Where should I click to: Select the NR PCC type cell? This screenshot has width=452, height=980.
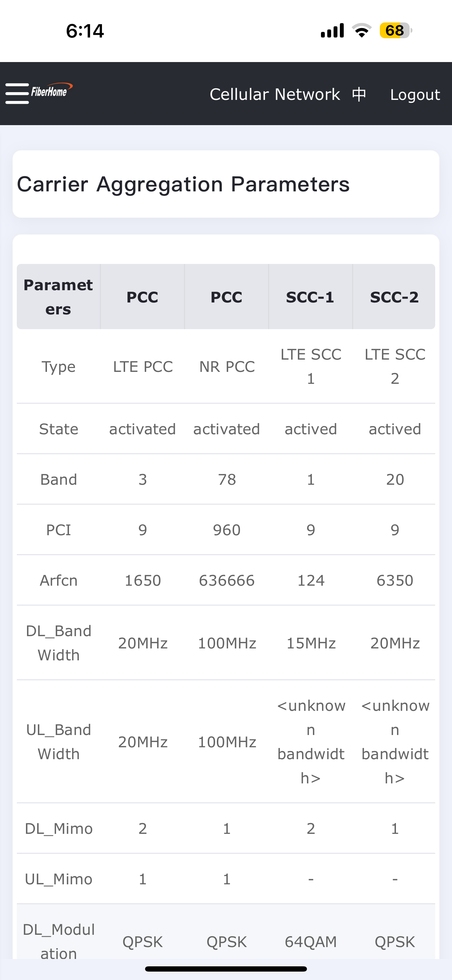click(227, 367)
